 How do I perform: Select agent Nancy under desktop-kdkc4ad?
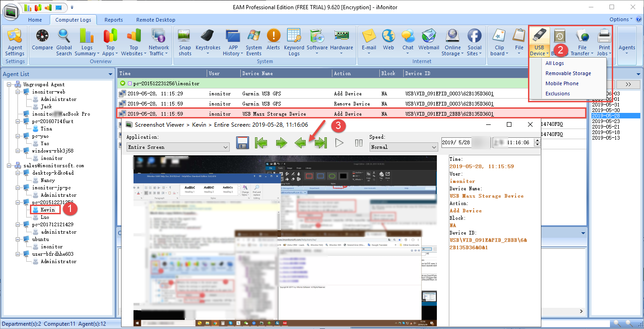pyautogui.click(x=47, y=180)
